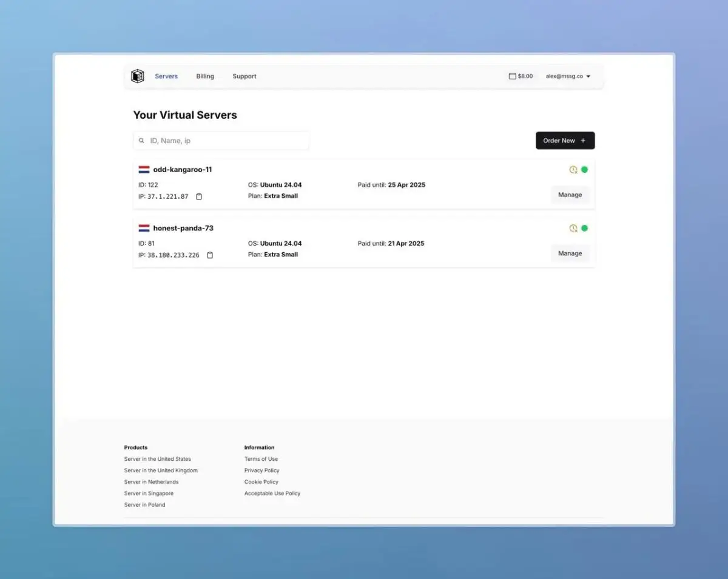Screen dimensions: 728x579
Task: Open Server in Singapore footer link
Action: click(x=149, y=494)
